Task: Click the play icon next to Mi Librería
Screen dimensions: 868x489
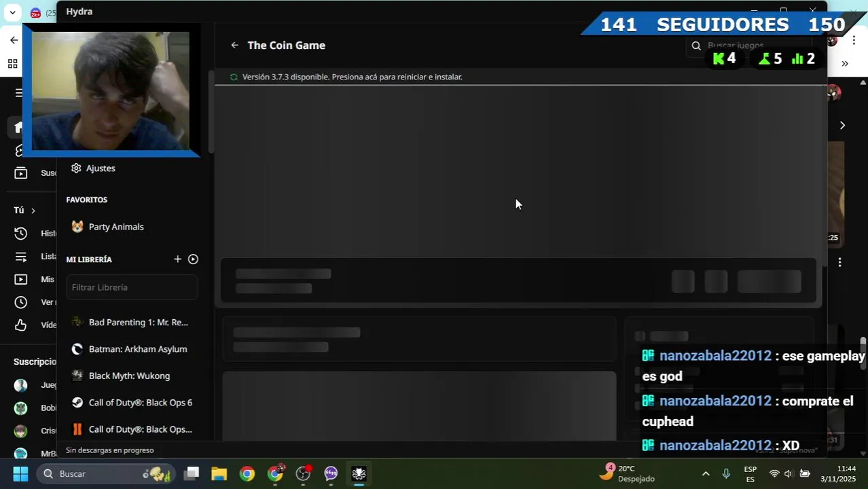Action: tap(193, 259)
